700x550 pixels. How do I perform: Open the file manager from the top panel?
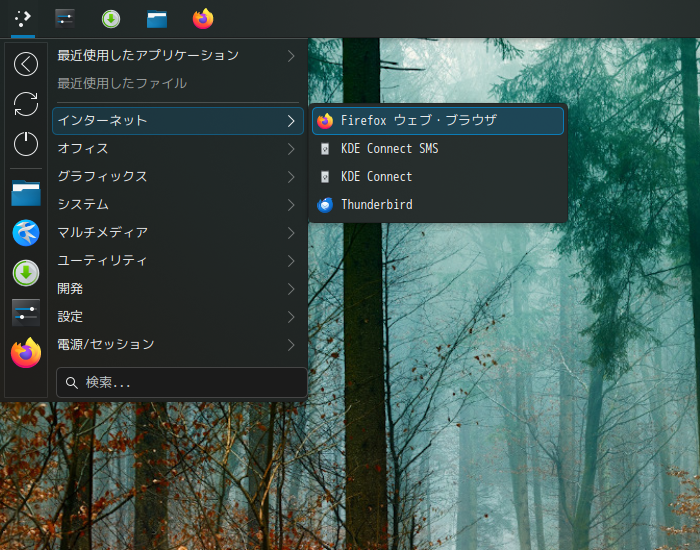157,19
